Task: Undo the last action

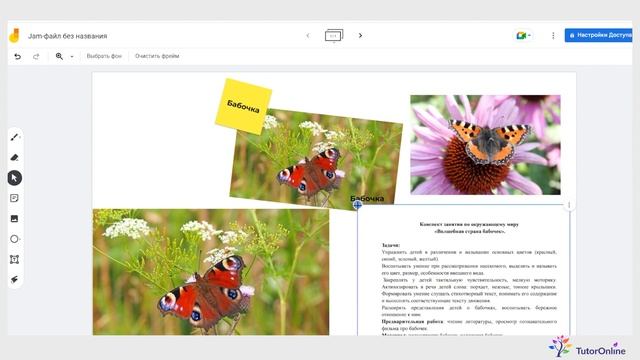Action: pos(18,56)
